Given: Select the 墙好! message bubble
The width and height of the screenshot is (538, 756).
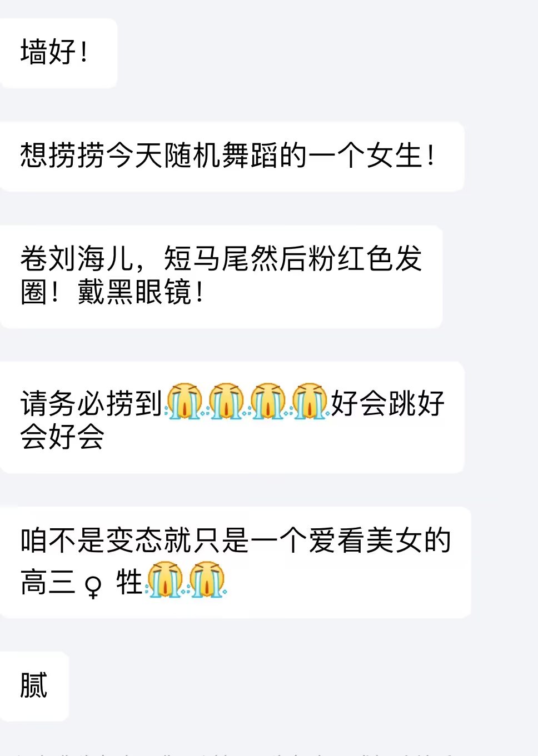Looking at the screenshot, I should 58,53.
